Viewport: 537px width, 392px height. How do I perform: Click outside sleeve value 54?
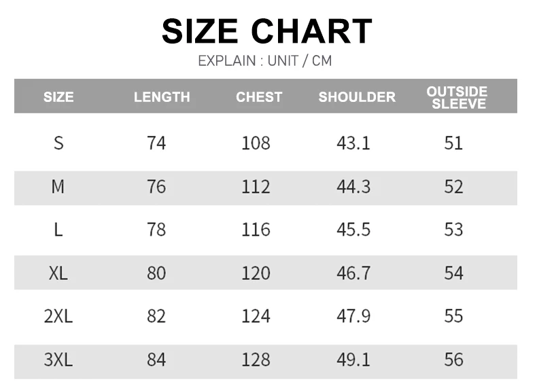tap(453, 273)
